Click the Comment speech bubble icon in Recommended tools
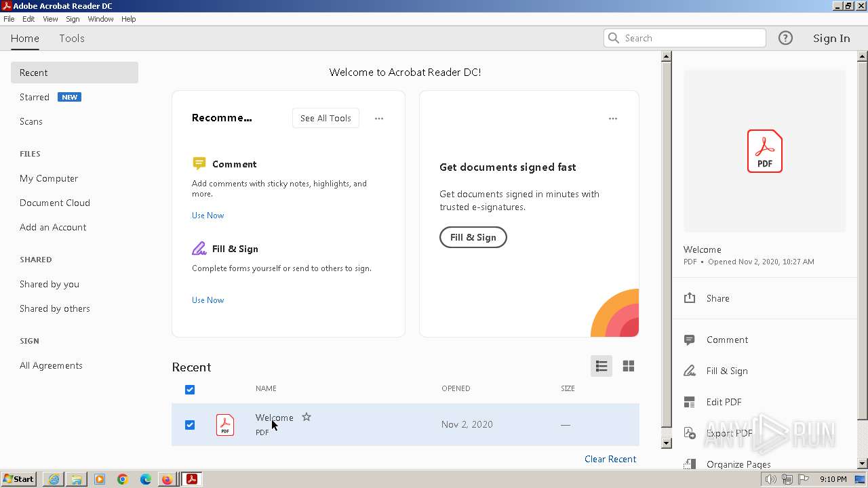The image size is (868, 488). (199, 163)
